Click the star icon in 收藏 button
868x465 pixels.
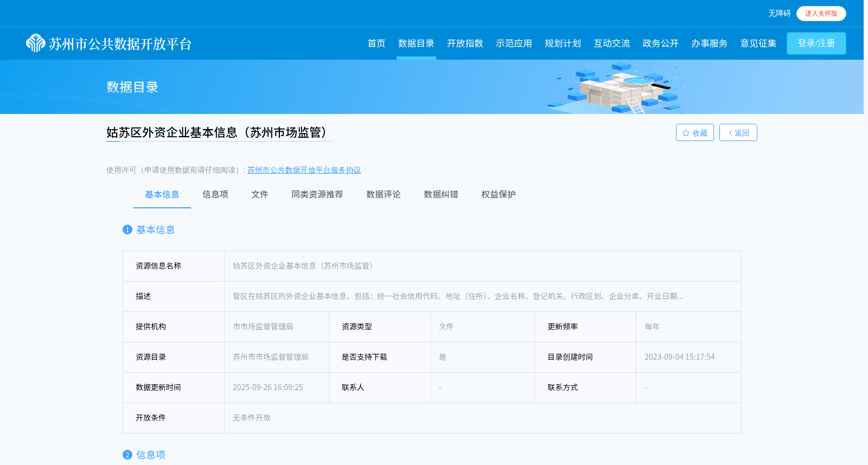[x=686, y=133]
